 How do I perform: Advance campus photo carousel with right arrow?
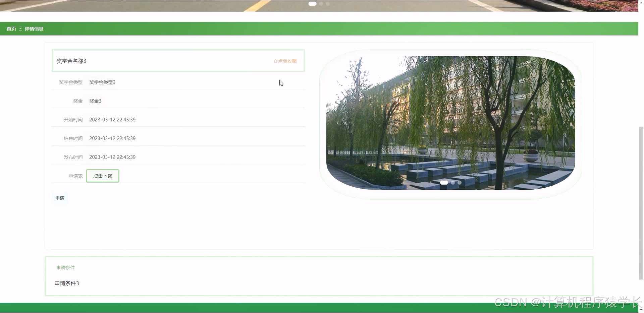click(563, 123)
